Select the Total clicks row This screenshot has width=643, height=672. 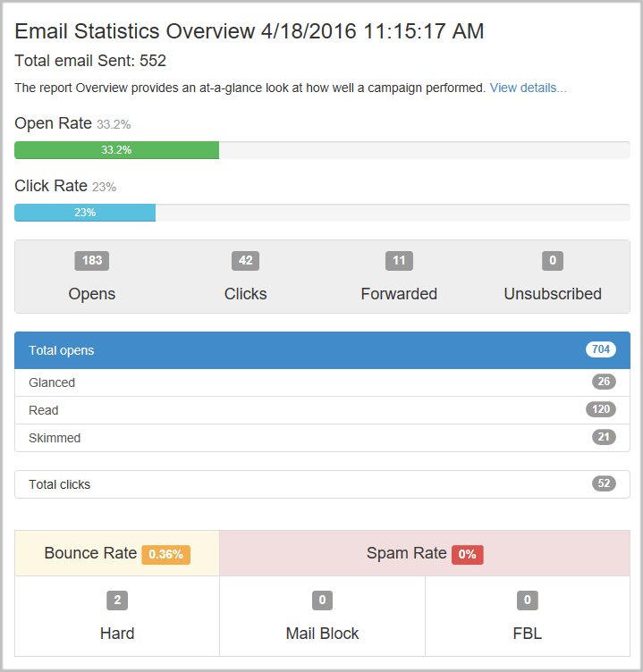pyautogui.click(x=322, y=484)
